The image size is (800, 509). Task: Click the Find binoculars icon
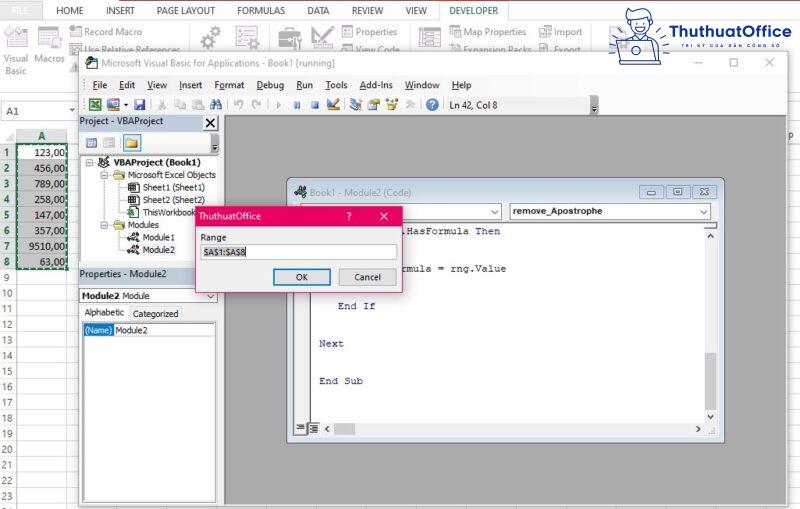pyautogui.click(x=216, y=105)
